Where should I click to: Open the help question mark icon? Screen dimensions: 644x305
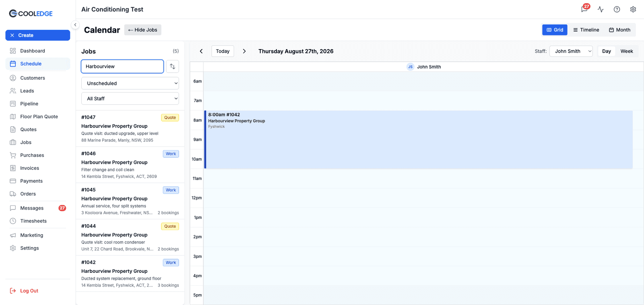617,9
